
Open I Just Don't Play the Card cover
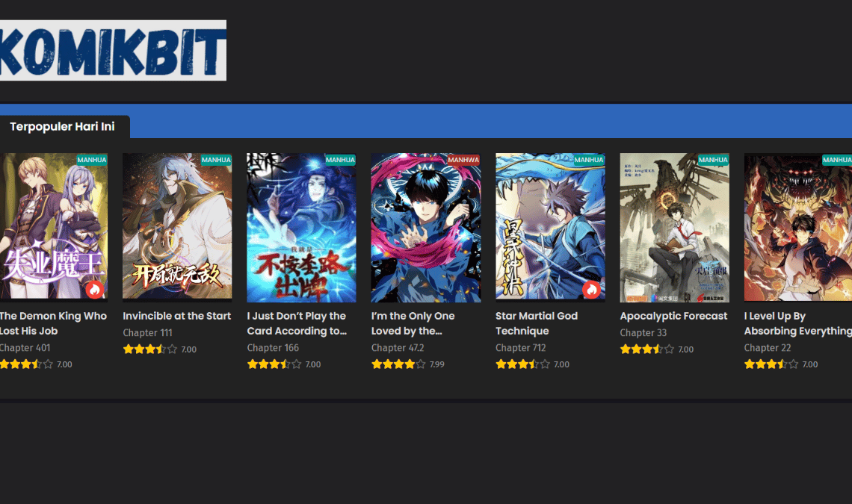301,227
